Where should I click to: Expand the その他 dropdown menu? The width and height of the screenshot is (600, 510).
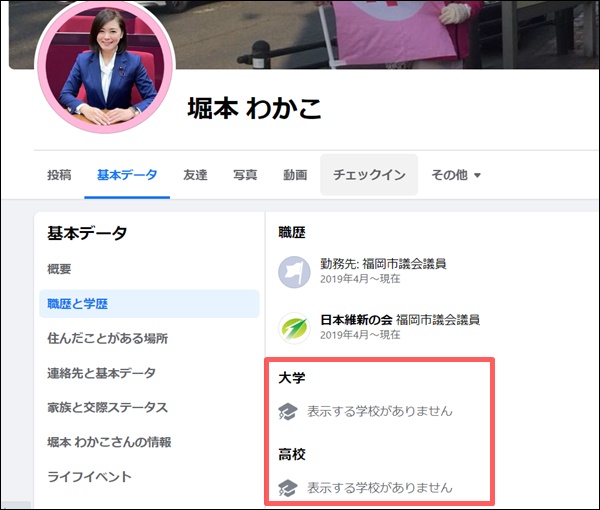click(x=455, y=175)
